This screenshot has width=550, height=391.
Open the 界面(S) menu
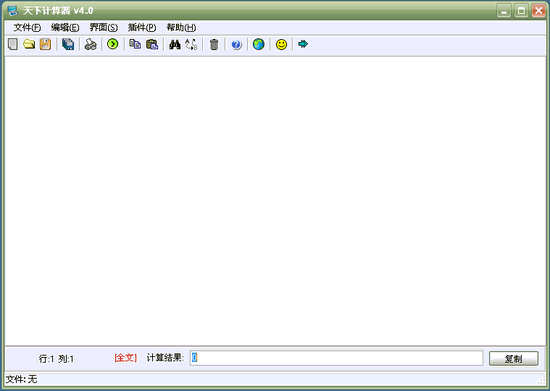pyautogui.click(x=103, y=27)
